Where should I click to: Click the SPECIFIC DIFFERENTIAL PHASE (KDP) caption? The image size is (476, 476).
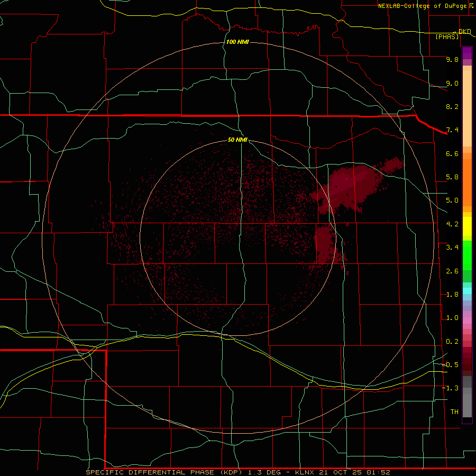pos(164,472)
